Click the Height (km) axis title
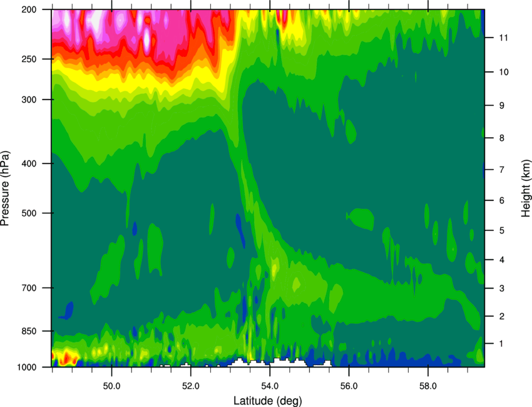Viewport: 532px width, 407px height. pyautogui.click(x=526, y=188)
